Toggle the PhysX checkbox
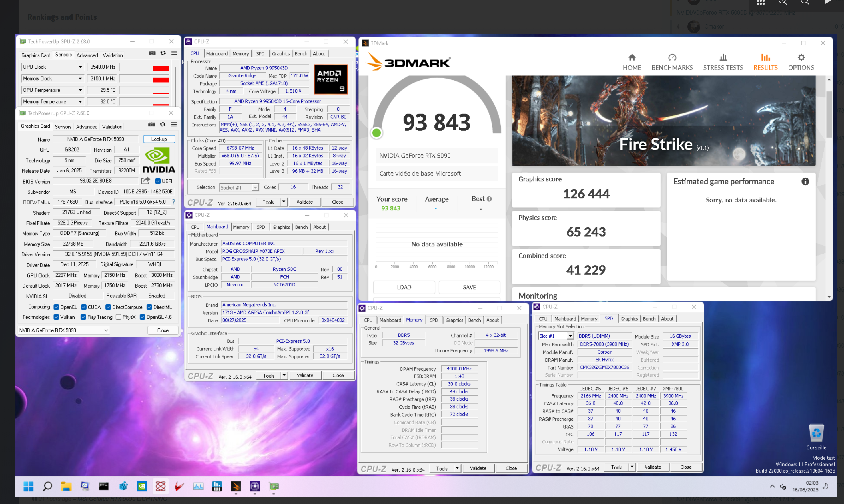844x504 pixels. click(x=119, y=317)
